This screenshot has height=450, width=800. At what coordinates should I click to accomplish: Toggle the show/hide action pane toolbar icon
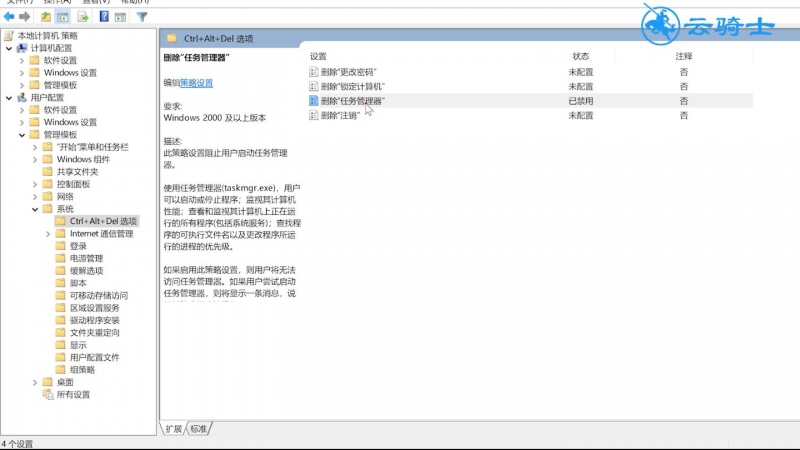tap(120, 17)
